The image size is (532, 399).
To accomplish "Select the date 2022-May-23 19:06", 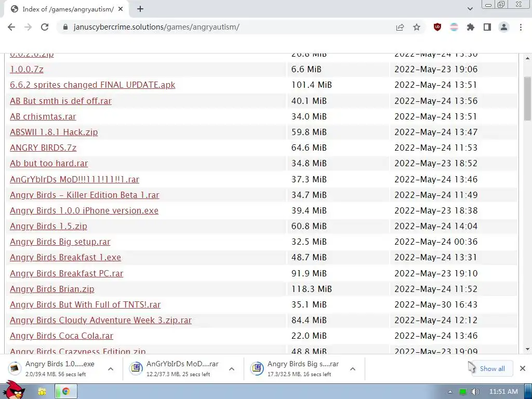I will click(x=436, y=69).
